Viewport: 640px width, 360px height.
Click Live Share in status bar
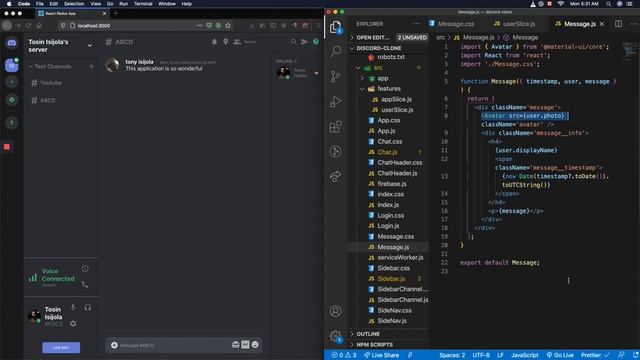point(381,355)
